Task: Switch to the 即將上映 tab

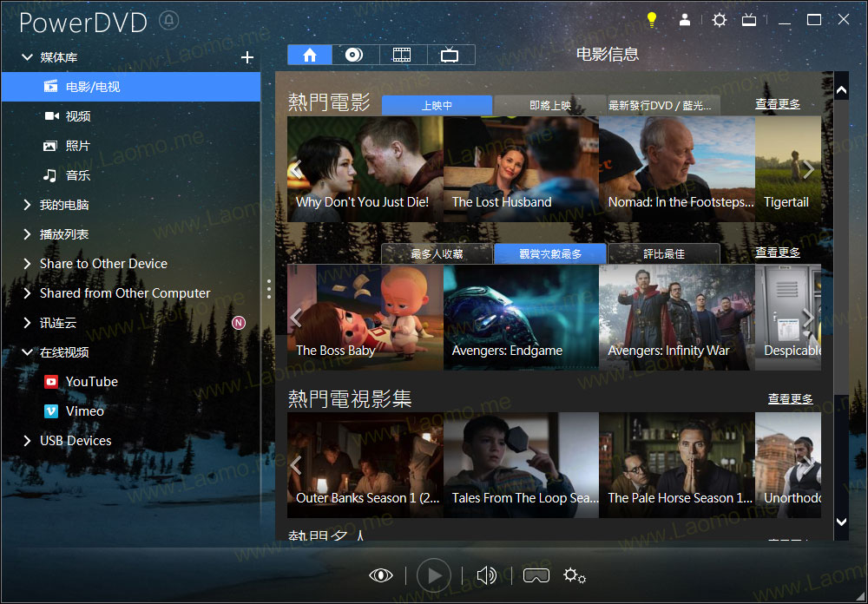Action: tap(550, 105)
